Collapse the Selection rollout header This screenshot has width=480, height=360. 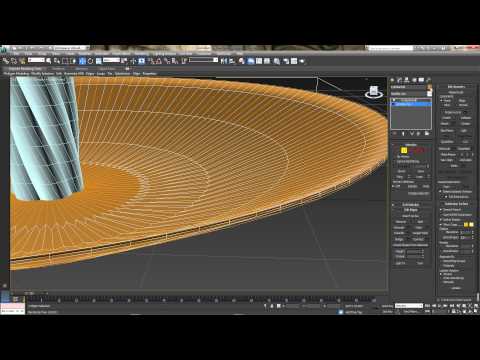pos(411,145)
